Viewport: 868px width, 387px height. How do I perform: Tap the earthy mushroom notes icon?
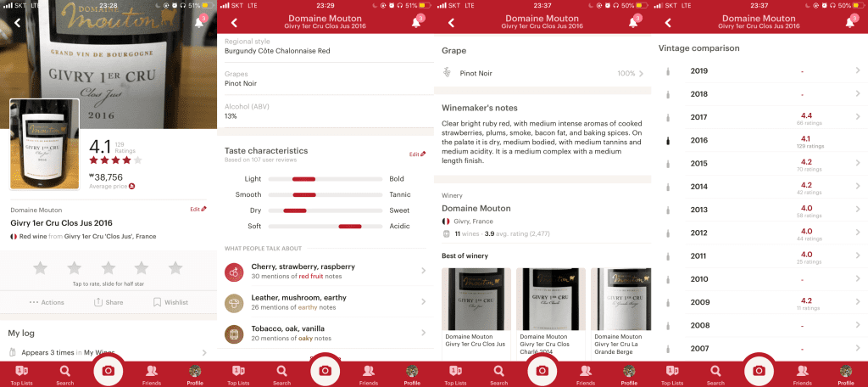(x=234, y=303)
